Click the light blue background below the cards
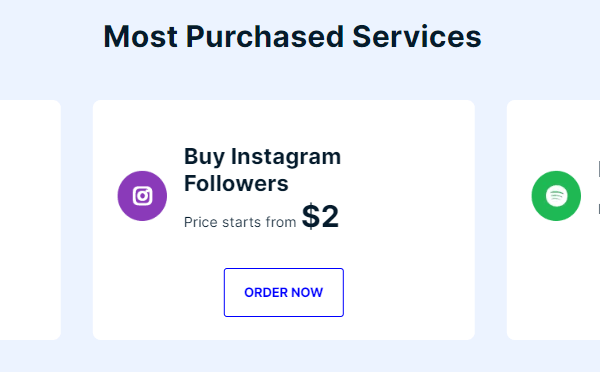Screen dimensions: 600x372 (300, 357)
